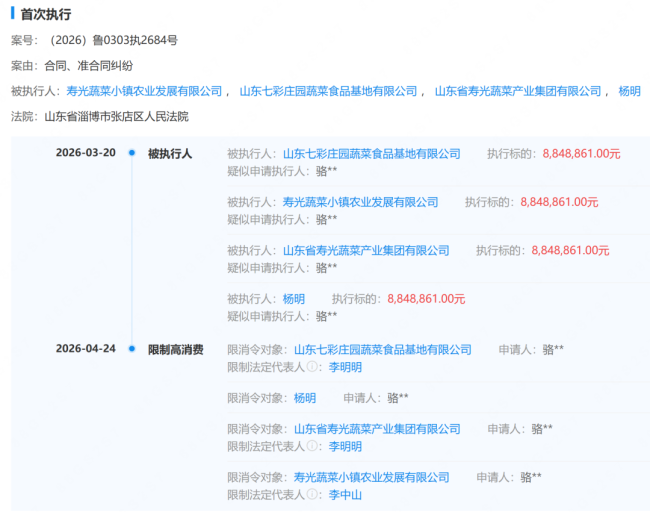The image size is (650, 512).
Task: Click 8,848,861.00元 amount for 山东七彩庄园蔬菜食品基地
Action: point(581,154)
